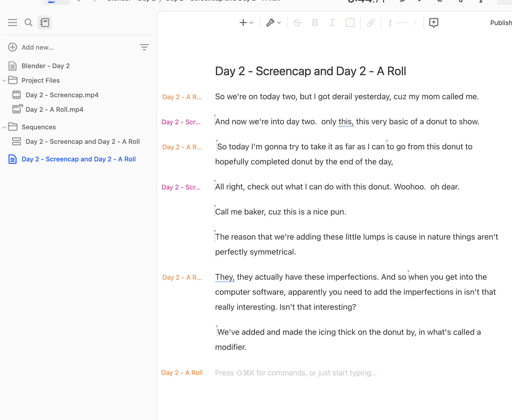Viewport: 512px width, 420px height.
Task: Select the Project Files folder label
Action: click(x=41, y=80)
